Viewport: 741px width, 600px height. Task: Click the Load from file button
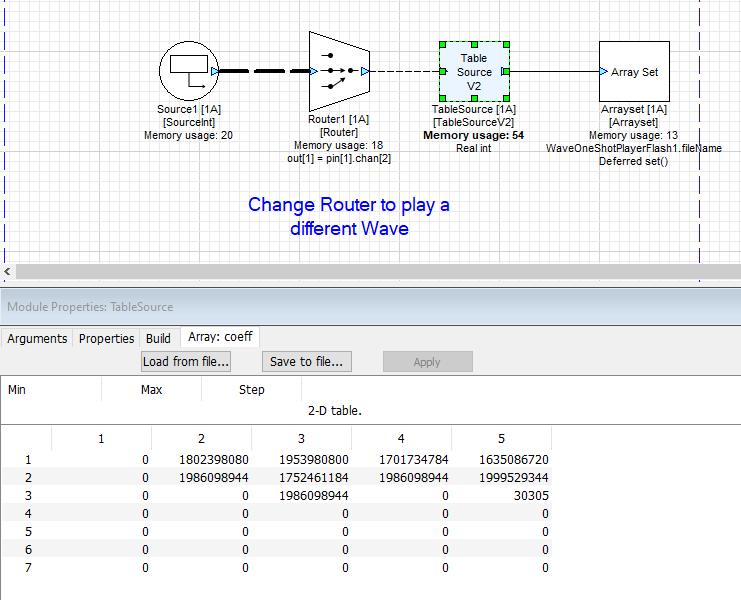click(186, 361)
